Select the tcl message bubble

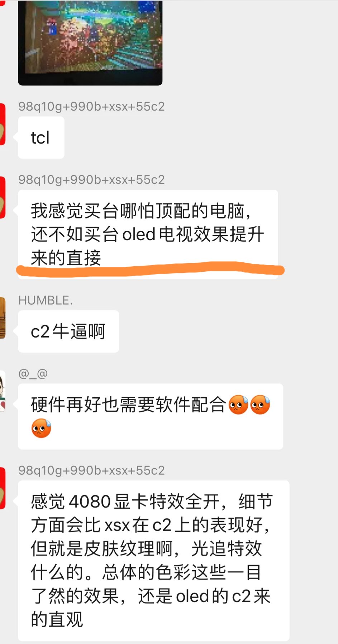[41, 137]
